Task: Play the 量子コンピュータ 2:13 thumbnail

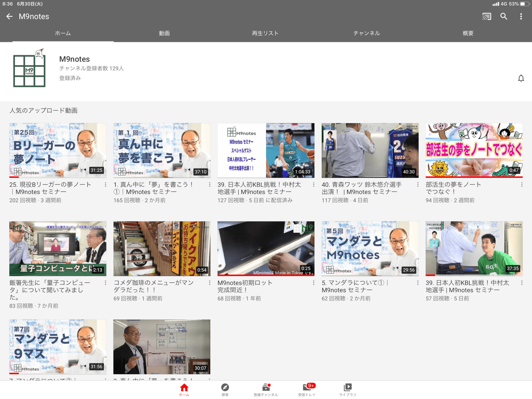Action: point(58,249)
